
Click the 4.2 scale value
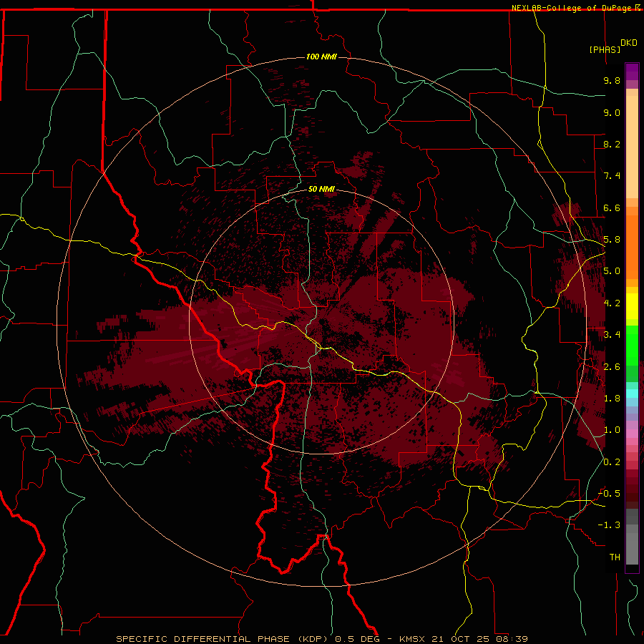tap(612, 303)
